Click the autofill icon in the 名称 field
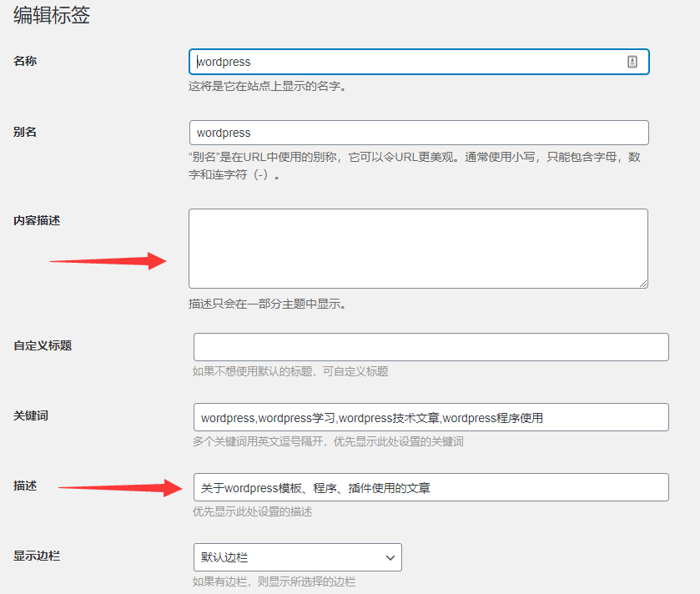This screenshot has width=700, height=594. click(632, 62)
